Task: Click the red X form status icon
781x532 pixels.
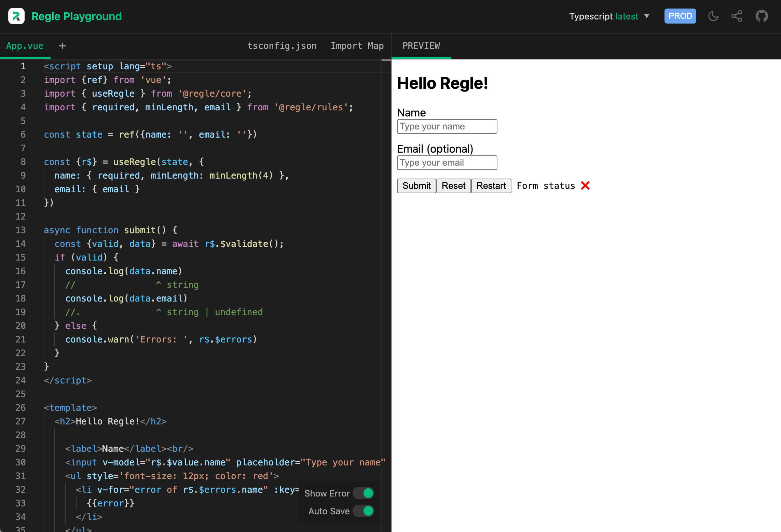Action: (x=585, y=185)
